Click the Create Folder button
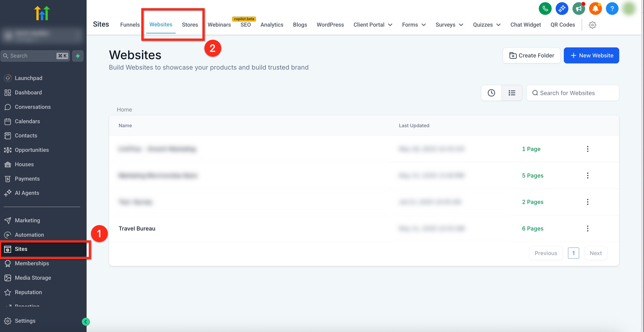This screenshot has width=644, height=332. point(531,55)
